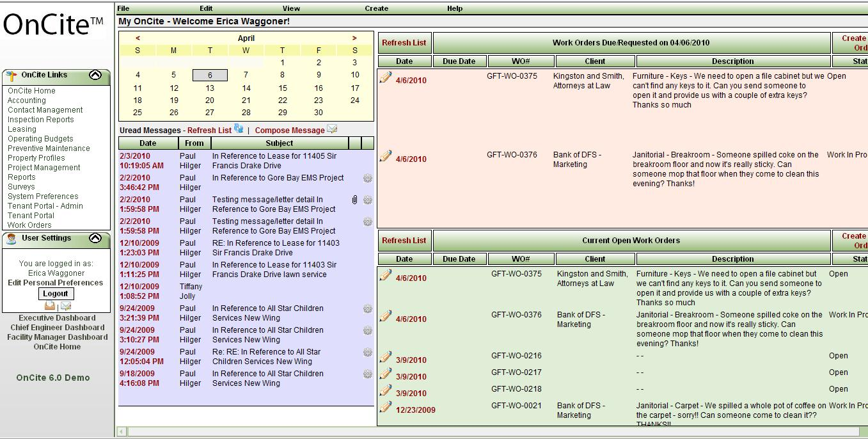This screenshot has height=439, width=868.
Task: Open Preventive Maintenance link
Action: 49,148
